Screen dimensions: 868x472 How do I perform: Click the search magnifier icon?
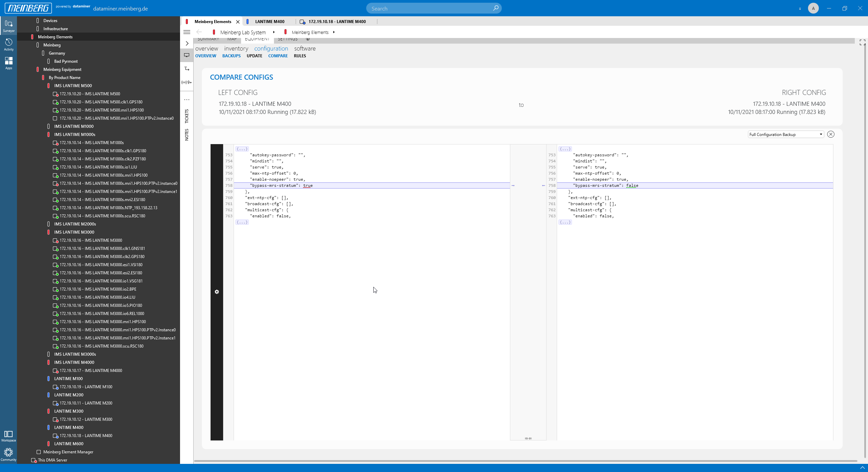tap(495, 8)
